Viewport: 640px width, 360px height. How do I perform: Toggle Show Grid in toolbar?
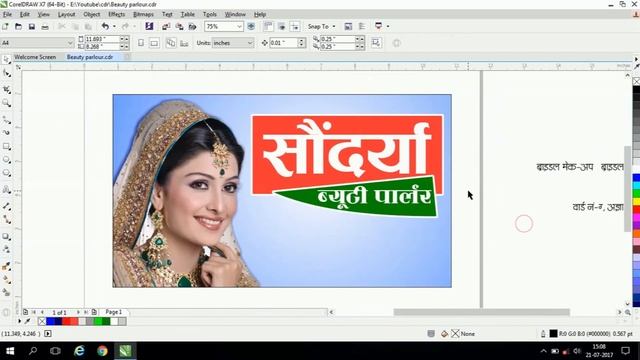click(281, 27)
